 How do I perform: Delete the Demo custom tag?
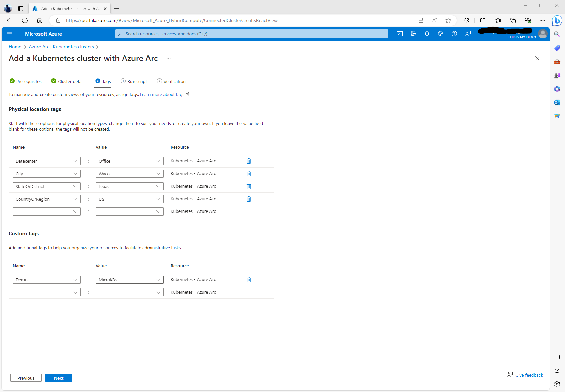click(x=249, y=280)
